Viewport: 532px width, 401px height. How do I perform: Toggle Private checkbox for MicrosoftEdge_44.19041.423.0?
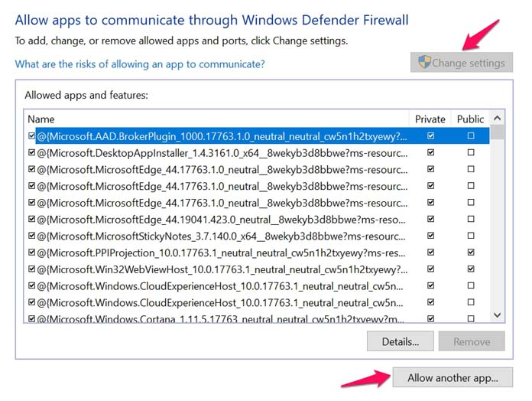[430, 219]
